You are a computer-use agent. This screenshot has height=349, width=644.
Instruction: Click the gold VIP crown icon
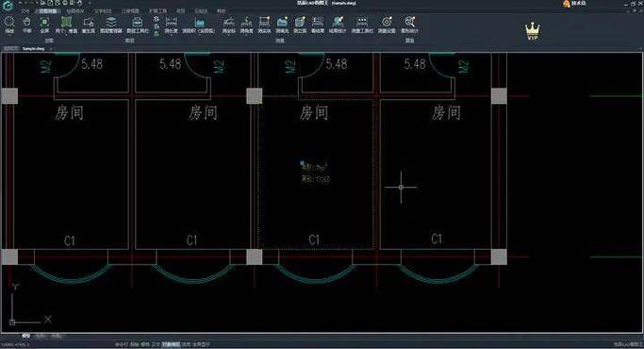tap(533, 31)
